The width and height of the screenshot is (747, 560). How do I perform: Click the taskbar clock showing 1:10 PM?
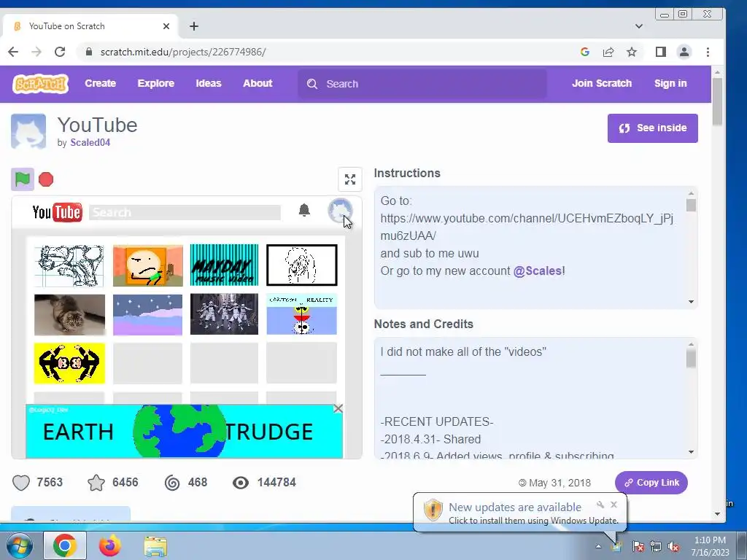(710, 546)
